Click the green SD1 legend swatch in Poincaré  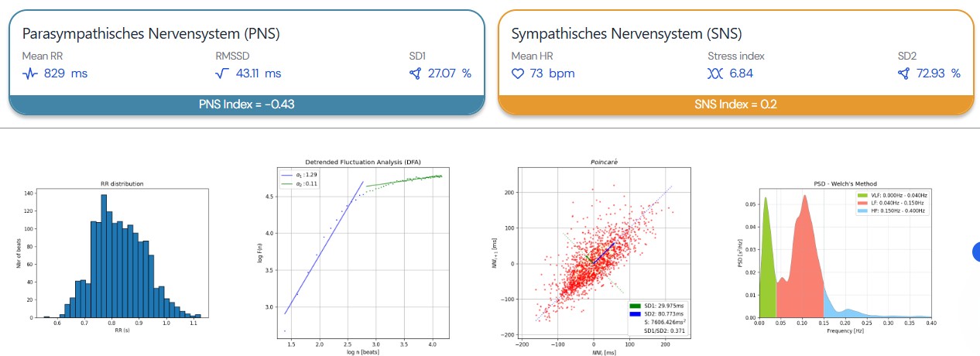(x=636, y=304)
